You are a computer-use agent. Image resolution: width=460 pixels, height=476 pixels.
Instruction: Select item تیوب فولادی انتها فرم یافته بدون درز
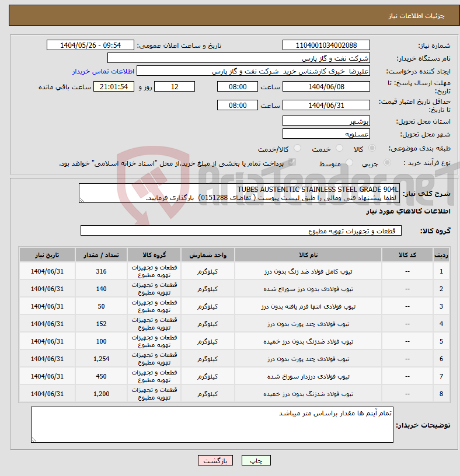click(308, 307)
